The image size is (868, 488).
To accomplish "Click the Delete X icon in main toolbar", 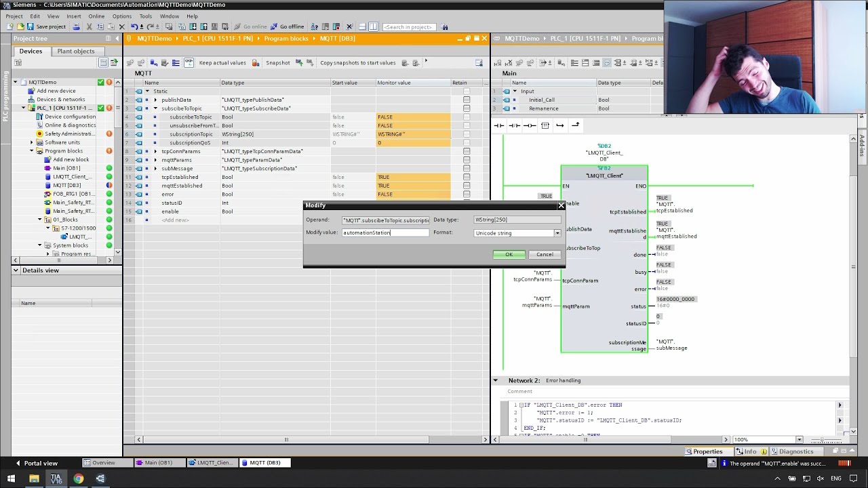I will click(x=122, y=26).
